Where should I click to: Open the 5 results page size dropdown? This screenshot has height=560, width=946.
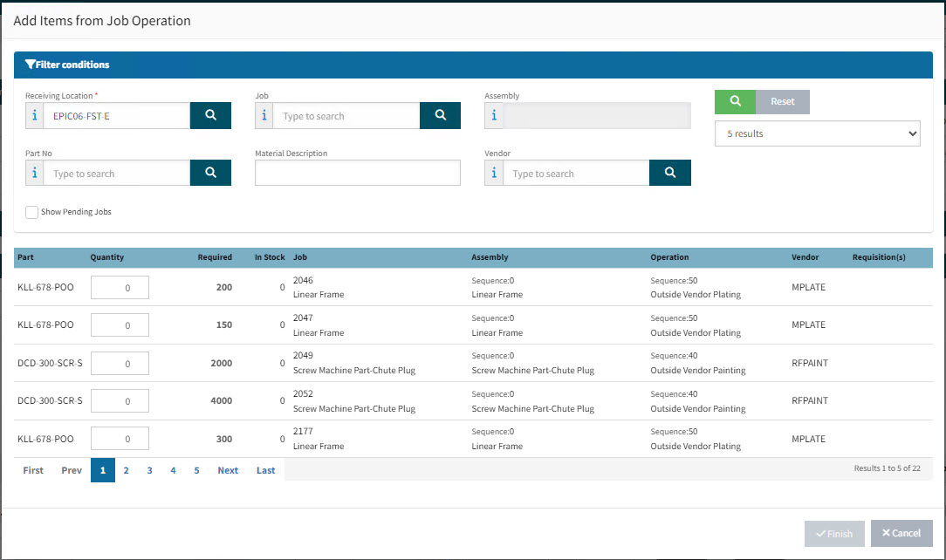(817, 134)
